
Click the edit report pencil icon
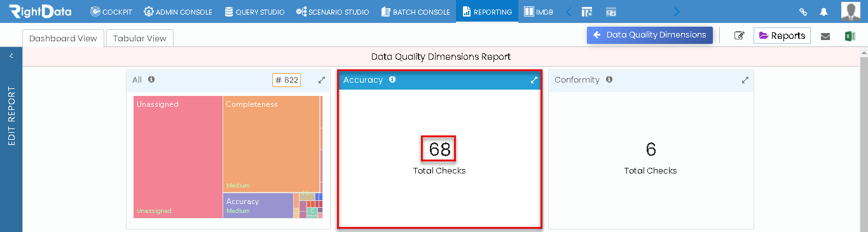pyautogui.click(x=739, y=36)
